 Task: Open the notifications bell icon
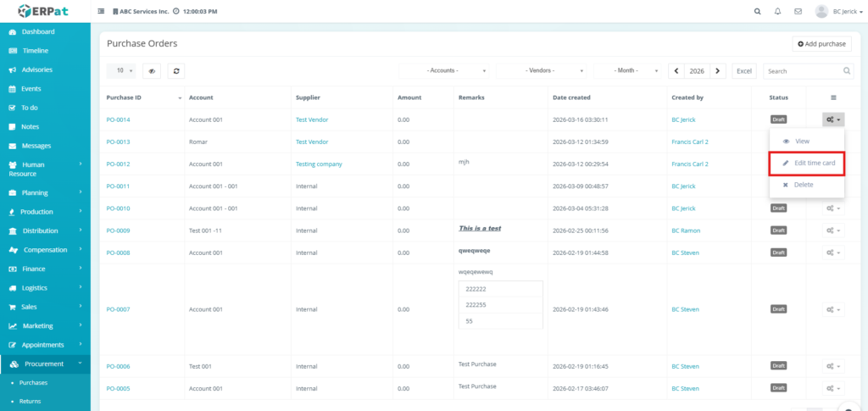[x=778, y=12]
